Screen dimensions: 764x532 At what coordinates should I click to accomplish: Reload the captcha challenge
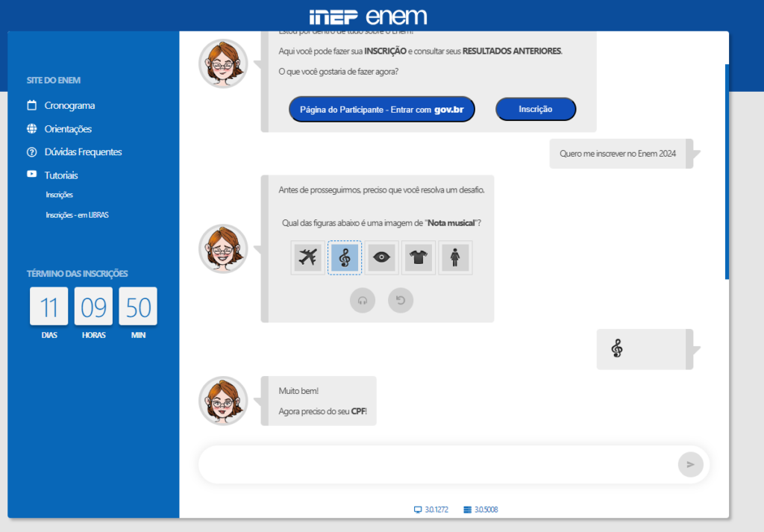(x=401, y=300)
